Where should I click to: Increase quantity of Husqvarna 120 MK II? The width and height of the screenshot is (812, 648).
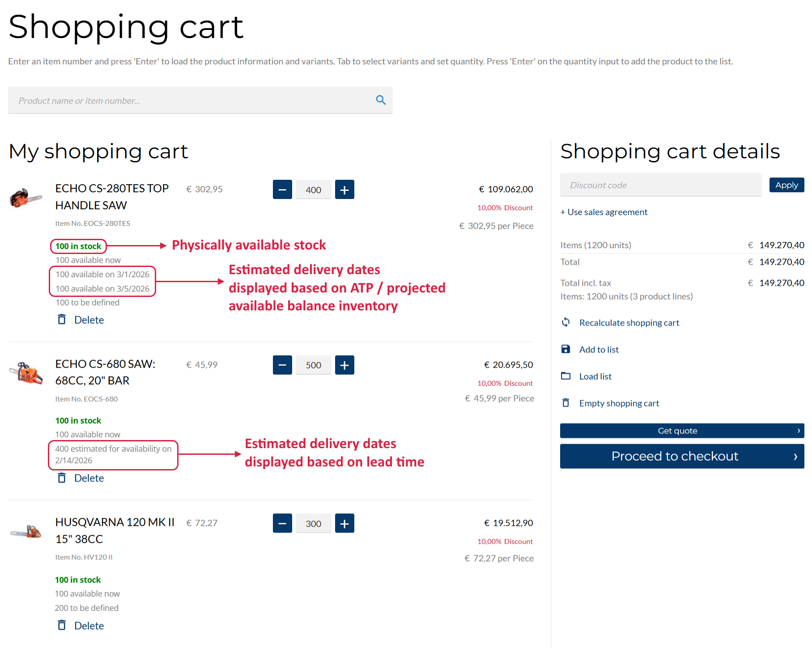tap(344, 523)
